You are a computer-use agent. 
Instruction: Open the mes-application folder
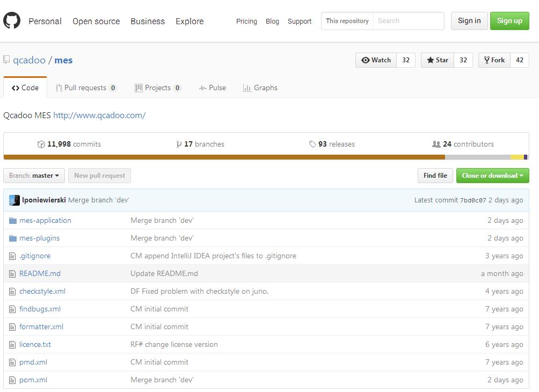46,220
